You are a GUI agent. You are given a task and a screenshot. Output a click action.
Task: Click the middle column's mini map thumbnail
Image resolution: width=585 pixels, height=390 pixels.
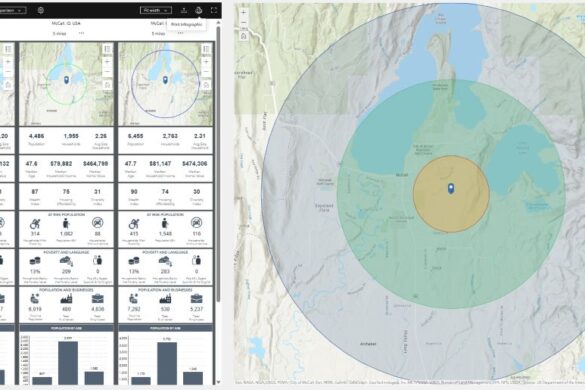click(x=66, y=84)
